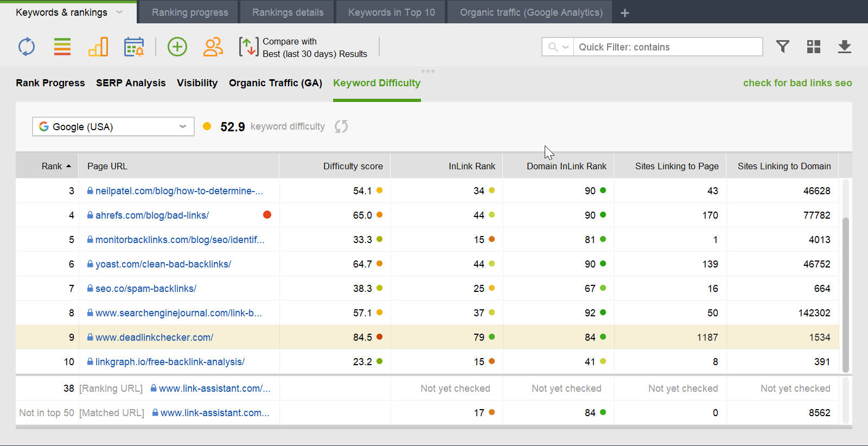The image size is (868, 446).
Task: Select the Keyword Difficulty sub-tab
Action: [x=376, y=83]
